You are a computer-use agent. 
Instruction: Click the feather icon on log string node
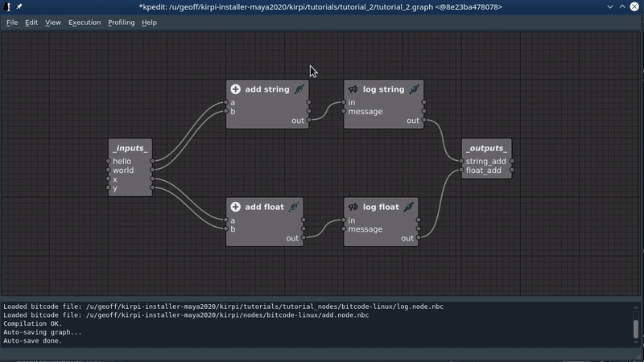tap(414, 89)
